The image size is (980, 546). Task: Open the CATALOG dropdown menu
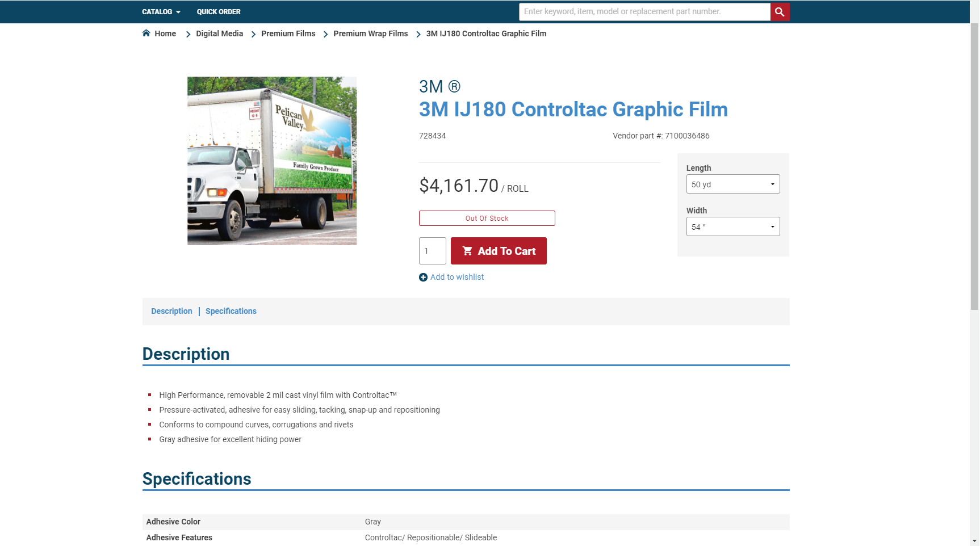(161, 11)
